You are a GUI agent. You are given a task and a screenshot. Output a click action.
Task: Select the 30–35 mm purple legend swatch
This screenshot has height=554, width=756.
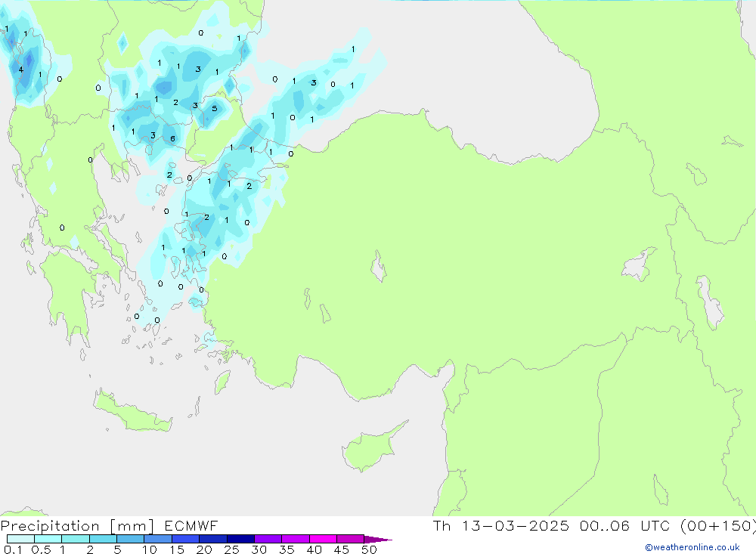(268, 539)
